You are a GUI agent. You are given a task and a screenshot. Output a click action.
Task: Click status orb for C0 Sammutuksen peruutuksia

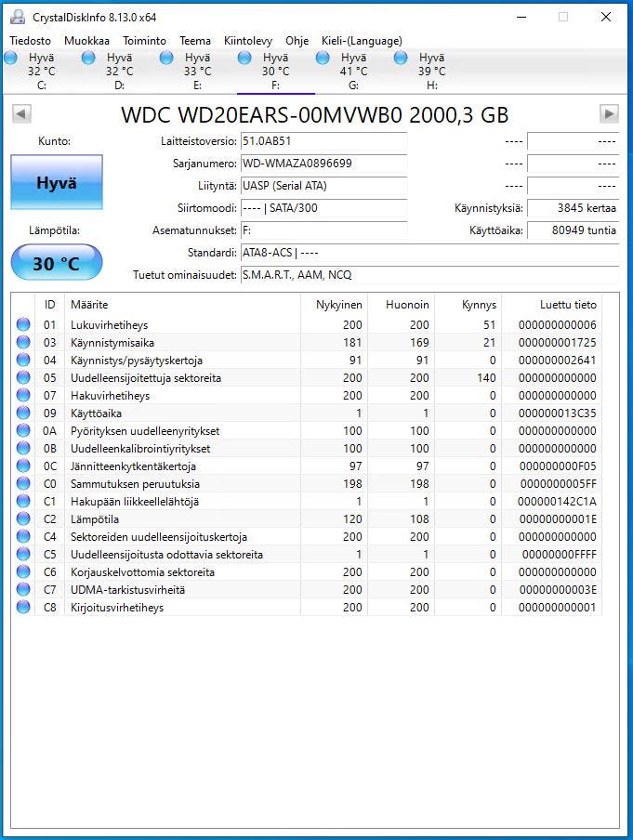pos(23,483)
